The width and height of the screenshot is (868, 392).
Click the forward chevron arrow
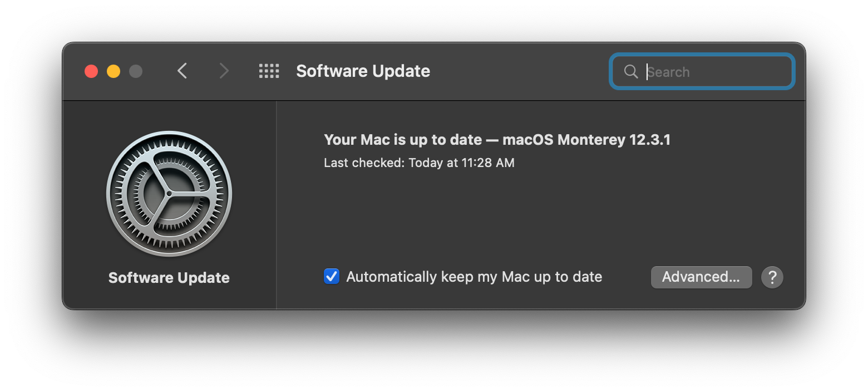[224, 71]
